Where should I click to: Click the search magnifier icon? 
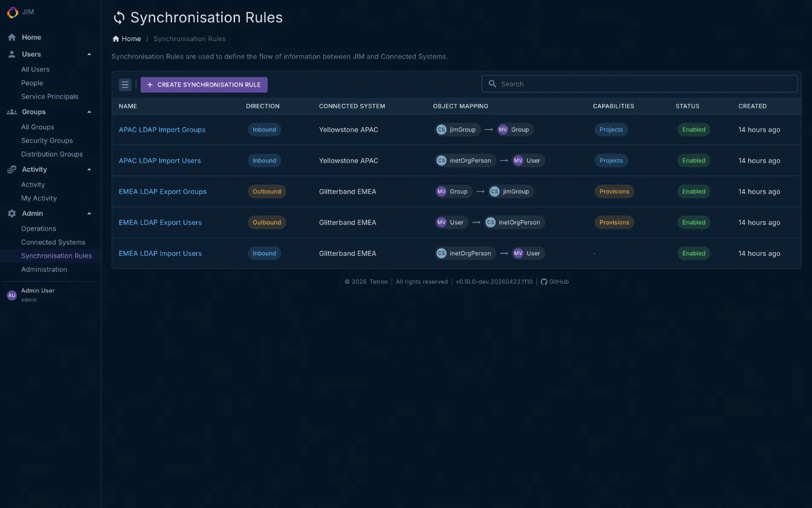pos(492,83)
